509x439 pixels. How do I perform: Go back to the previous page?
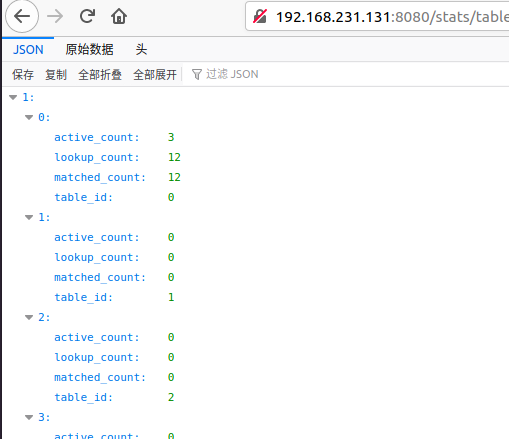click(22, 16)
